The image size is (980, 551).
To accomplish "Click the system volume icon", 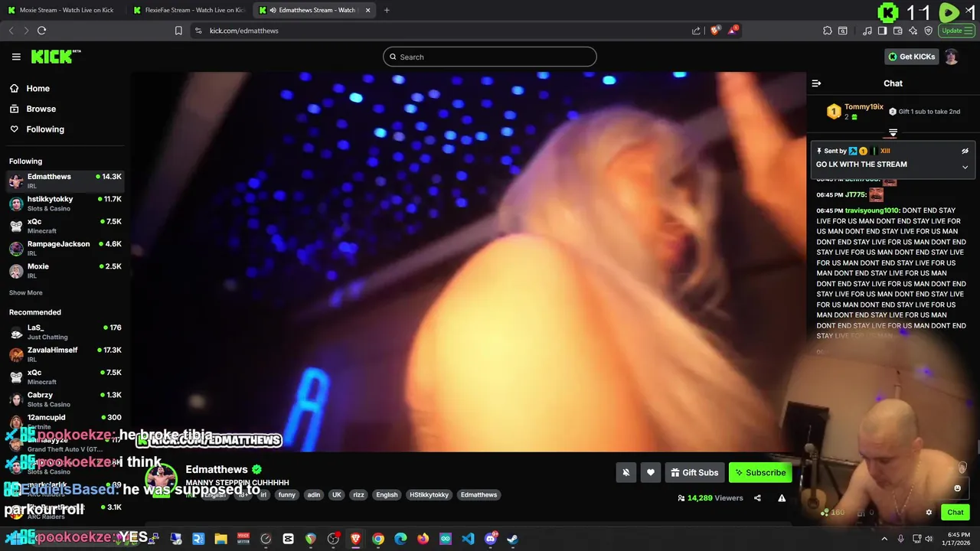I will point(929,539).
